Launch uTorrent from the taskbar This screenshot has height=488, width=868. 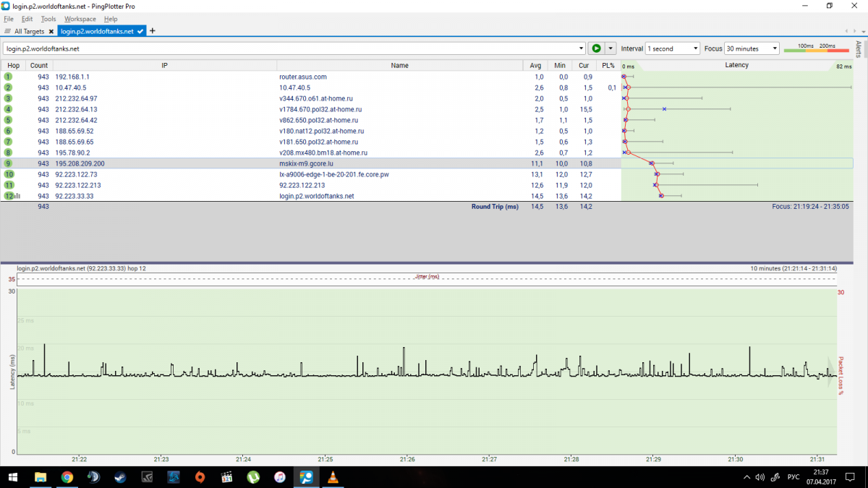coord(253,477)
